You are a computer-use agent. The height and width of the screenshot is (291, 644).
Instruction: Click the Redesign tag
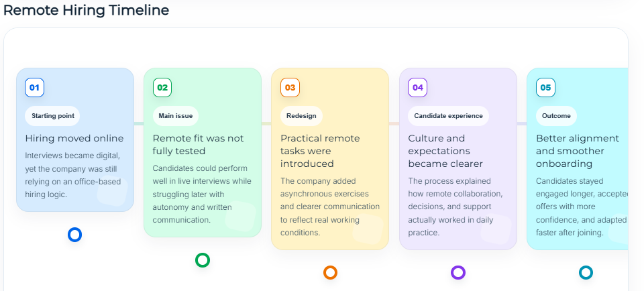[x=301, y=115]
